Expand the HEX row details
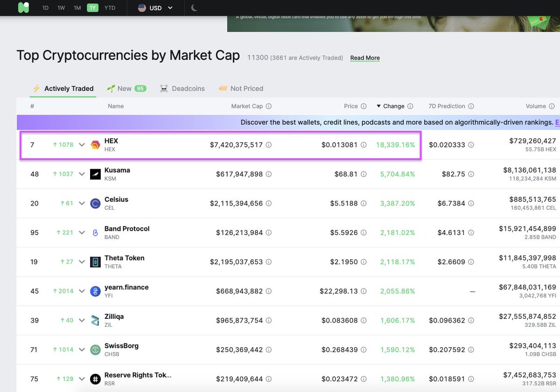 pyautogui.click(x=82, y=144)
